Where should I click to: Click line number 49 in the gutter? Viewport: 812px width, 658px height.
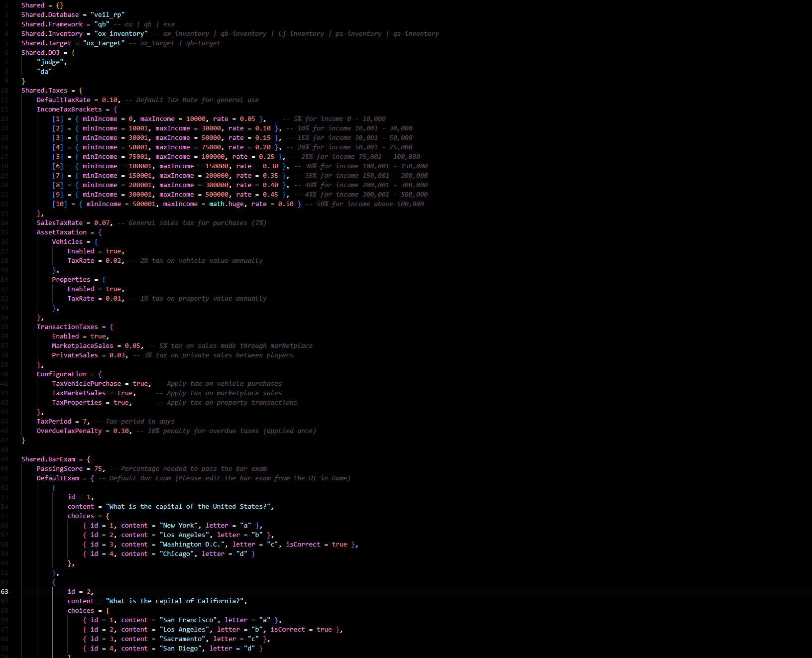[x=4, y=459]
